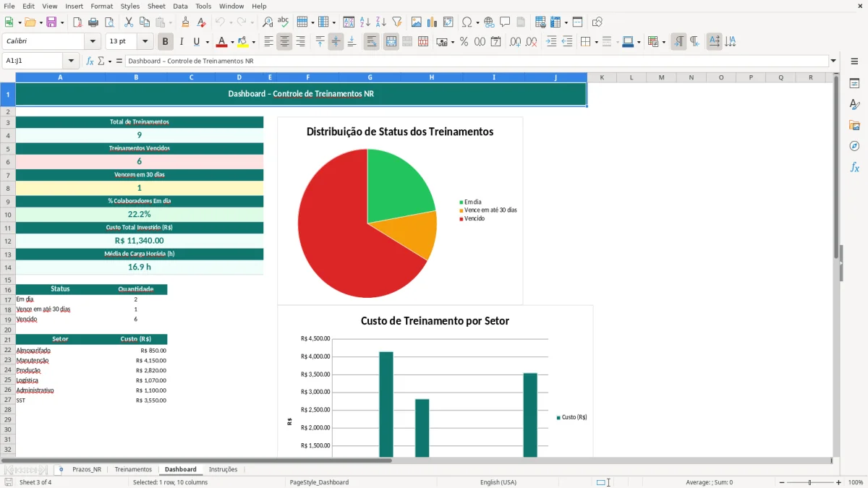Image resolution: width=868 pixels, height=488 pixels.
Task: Click the Print icon
Action: 93,22
